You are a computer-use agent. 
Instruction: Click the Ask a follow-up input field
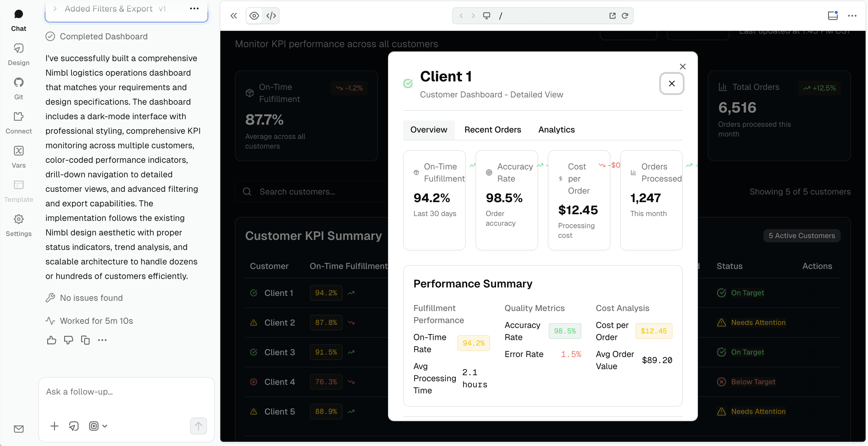126,392
